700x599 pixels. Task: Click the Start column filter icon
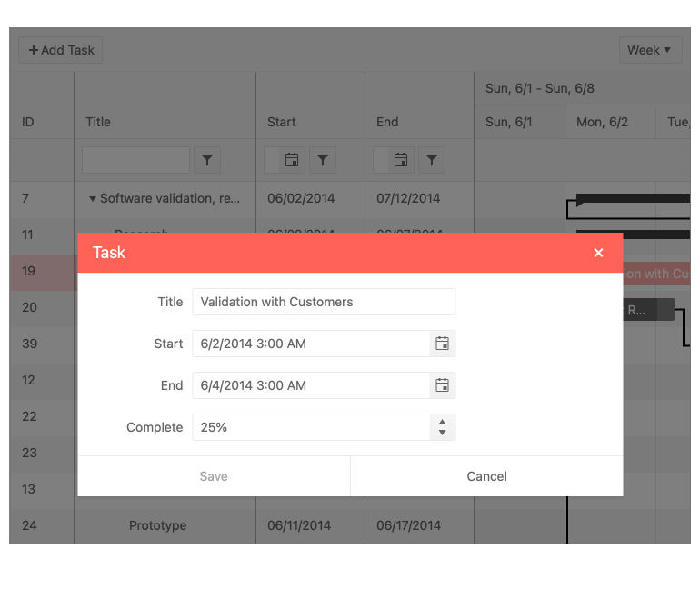coord(323,160)
